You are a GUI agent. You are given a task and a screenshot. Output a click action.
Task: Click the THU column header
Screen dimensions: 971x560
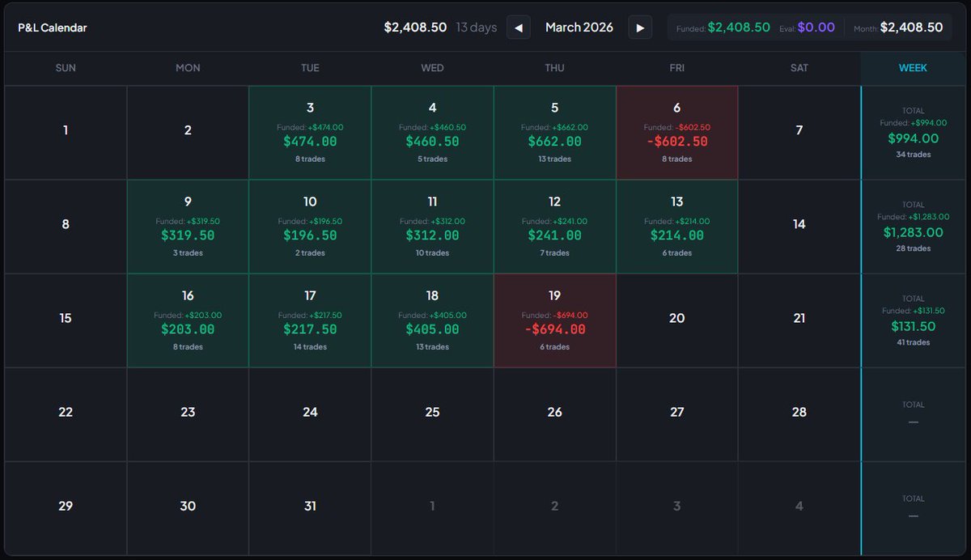pos(554,68)
